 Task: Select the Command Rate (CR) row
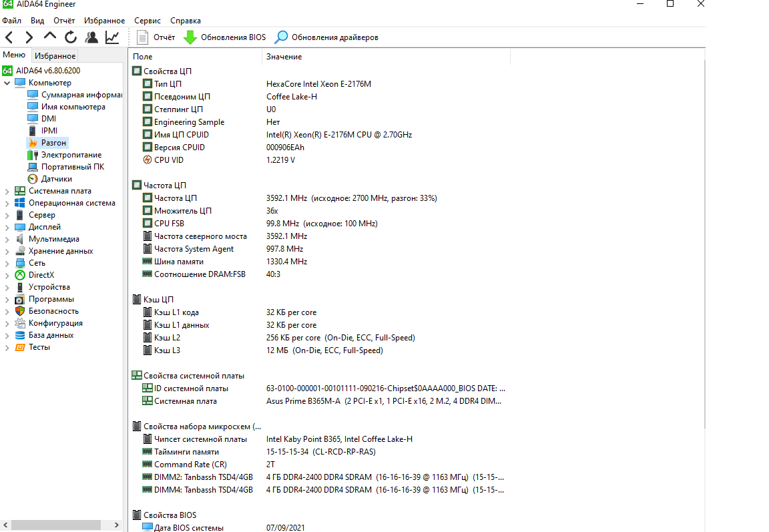[x=319, y=465]
